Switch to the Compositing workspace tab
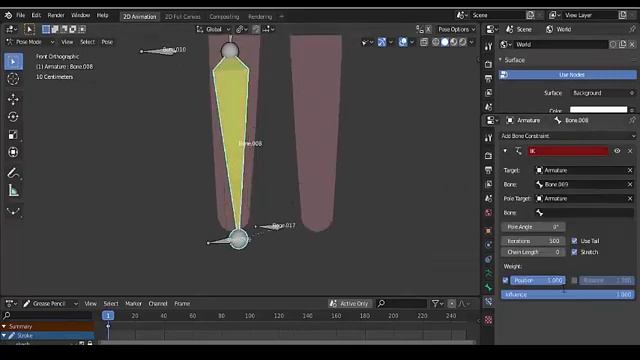This screenshot has height=360, width=640. (224, 17)
